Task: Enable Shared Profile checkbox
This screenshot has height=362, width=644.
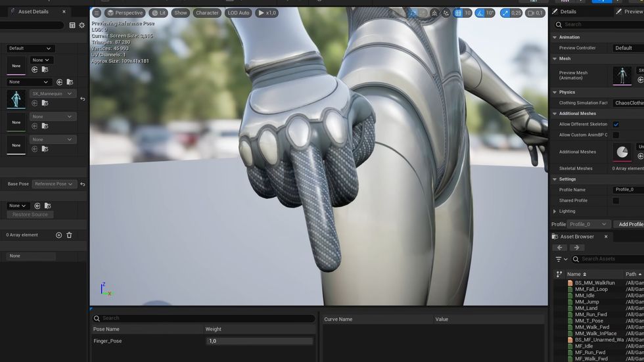Action: point(616,200)
